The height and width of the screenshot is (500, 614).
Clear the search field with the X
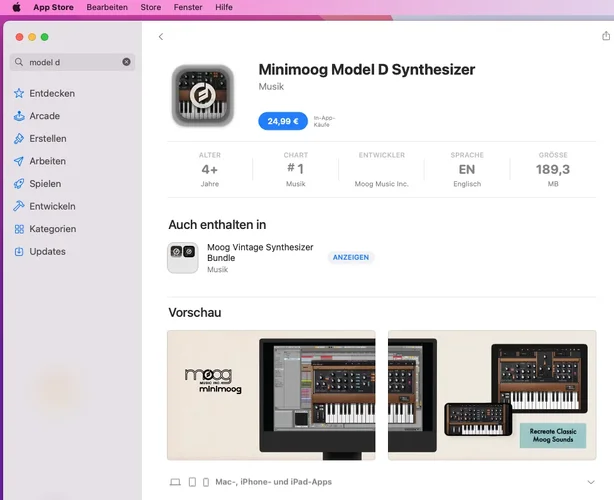[x=126, y=62]
